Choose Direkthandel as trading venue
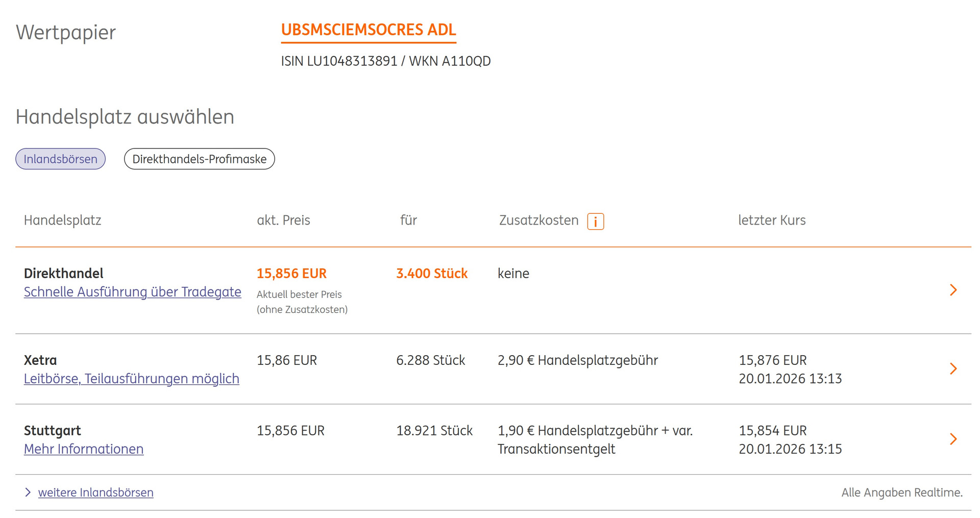This screenshot has width=980, height=518. click(63, 274)
